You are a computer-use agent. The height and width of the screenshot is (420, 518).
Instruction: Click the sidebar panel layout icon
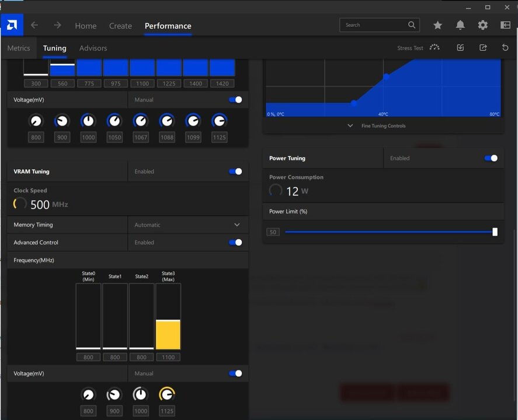point(505,25)
